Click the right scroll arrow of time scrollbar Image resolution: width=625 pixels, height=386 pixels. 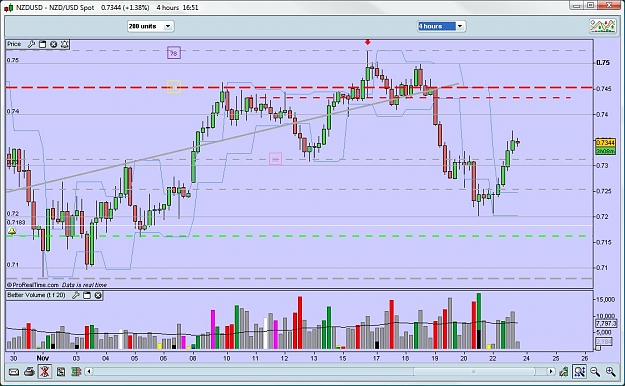pos(551,372)
